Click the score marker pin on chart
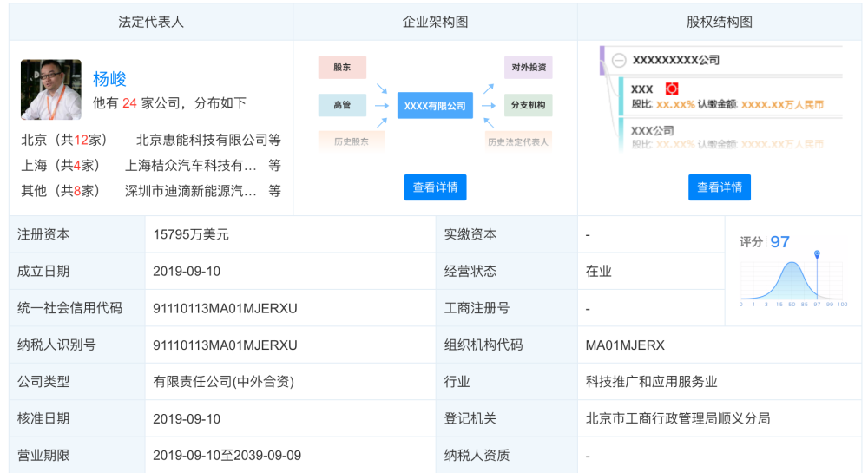 (817, 254)
